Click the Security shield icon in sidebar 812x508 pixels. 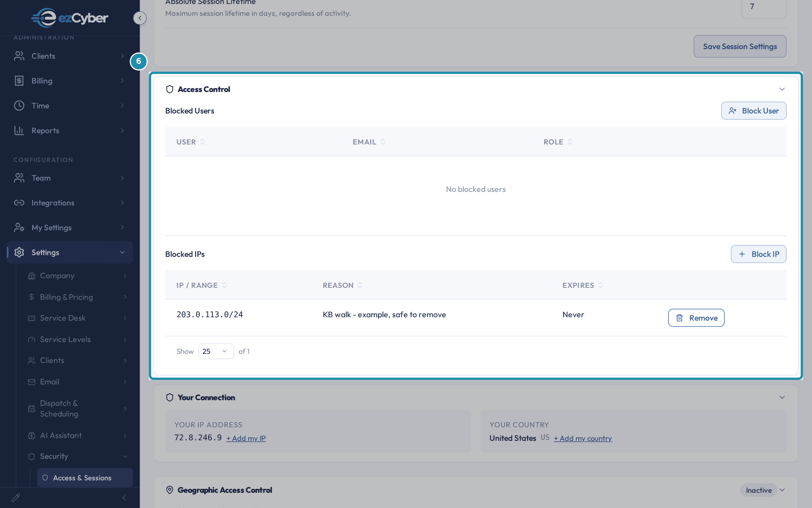pyautogui.click(x=32, y=457)
